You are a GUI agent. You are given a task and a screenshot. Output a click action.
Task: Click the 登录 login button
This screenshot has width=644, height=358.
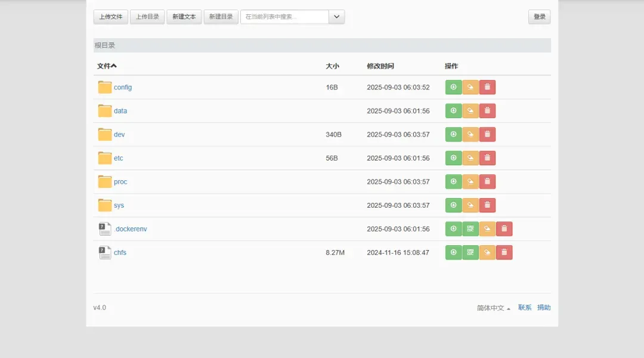pyautogui.click(x=538, y=17)
